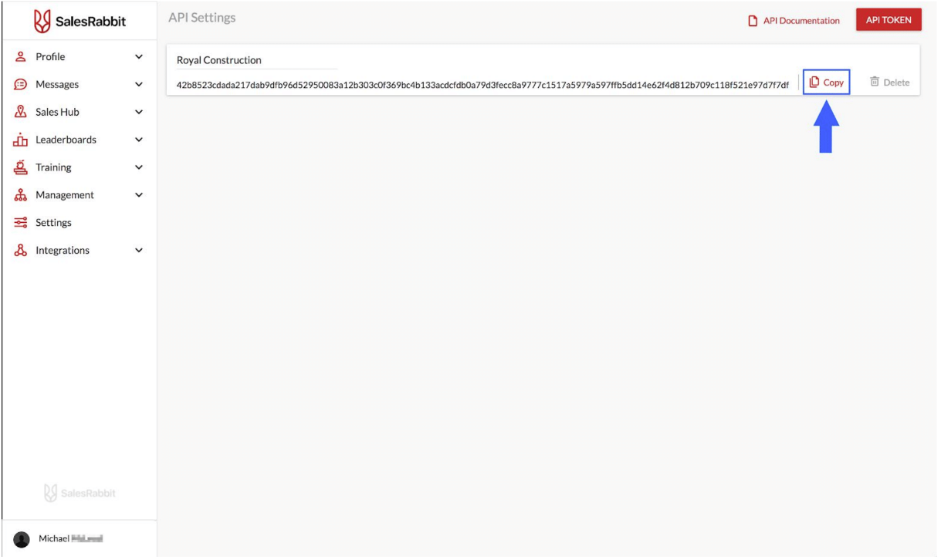The image size is (941, 560).
Task: Click the Settings sliders icon
Action: point(22,223)
